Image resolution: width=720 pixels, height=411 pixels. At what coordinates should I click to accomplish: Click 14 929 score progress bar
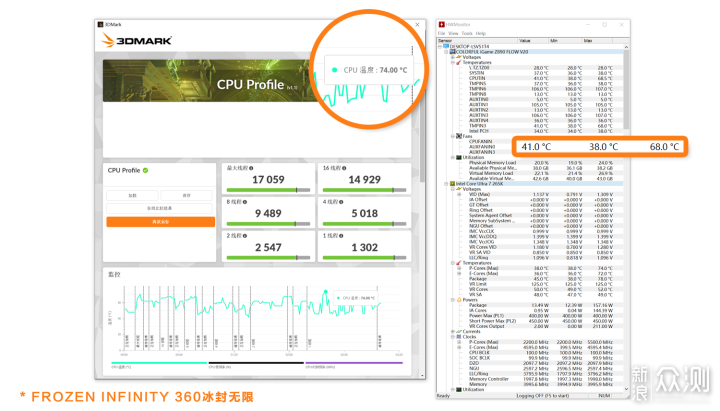click(x=365, y=190)
